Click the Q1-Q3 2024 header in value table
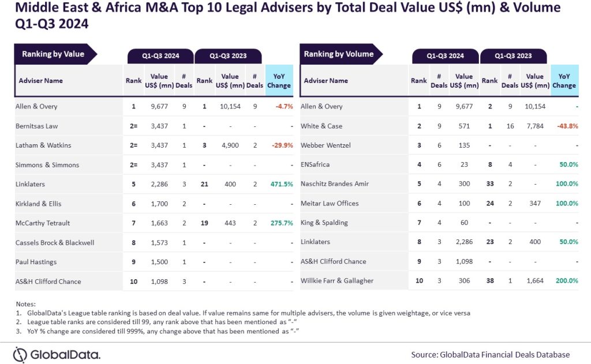This screenshot has width=591, height=364. coord(161,56)
